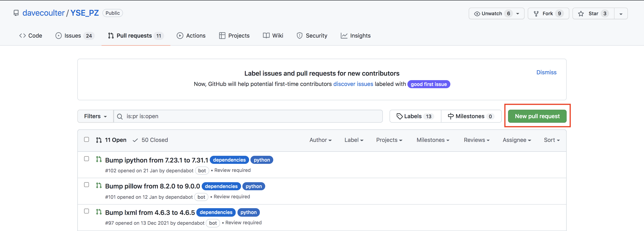Show the 50 Closed pull requests
Image resolution: width=644 pixels, height=231 pixels.
[x=150, y=140]
